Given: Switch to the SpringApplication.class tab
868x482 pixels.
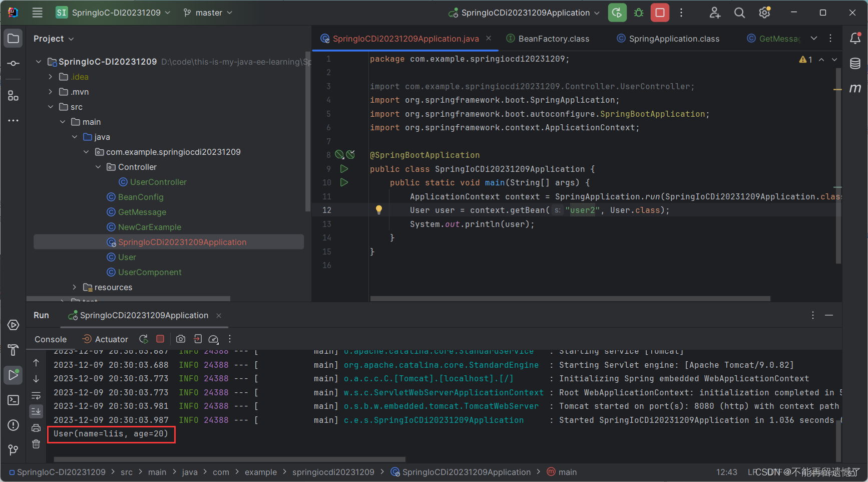Looking at the screenshot, I should [668, 39].
